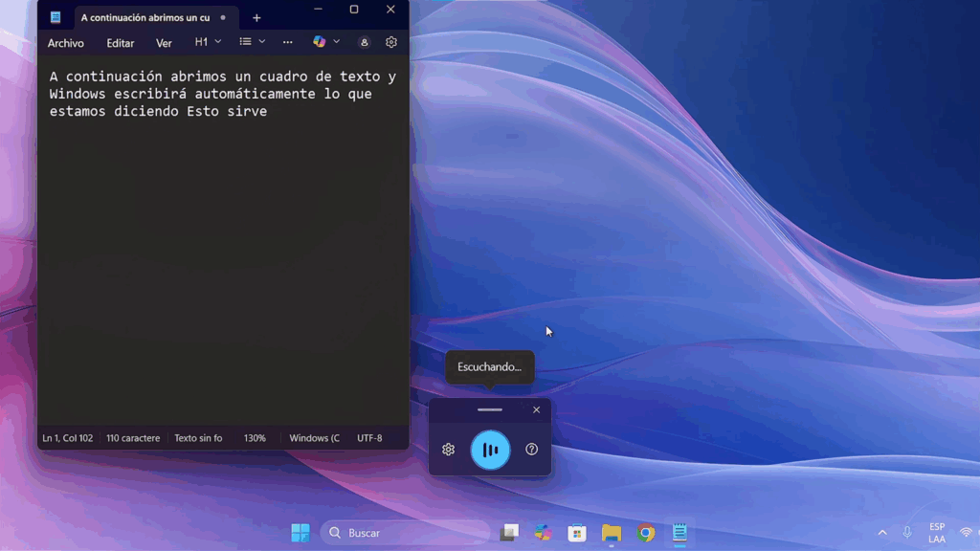Click the 130% zoom control in the status bar

[x=255, y=437]
